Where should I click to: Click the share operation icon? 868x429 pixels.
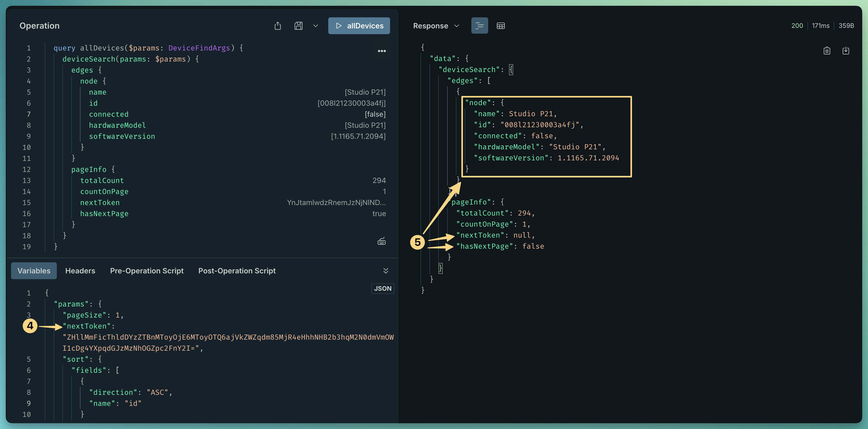pos(278,26)
